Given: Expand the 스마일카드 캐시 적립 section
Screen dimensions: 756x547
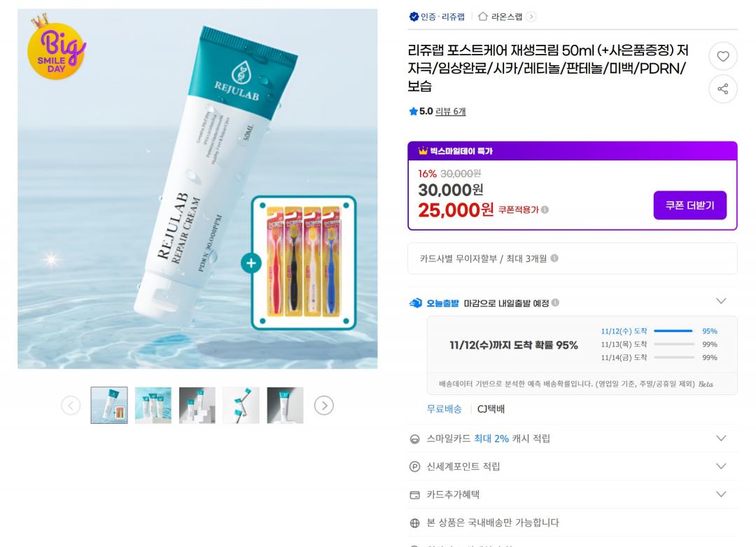Looking at the screenshot, I should [721, 438].
